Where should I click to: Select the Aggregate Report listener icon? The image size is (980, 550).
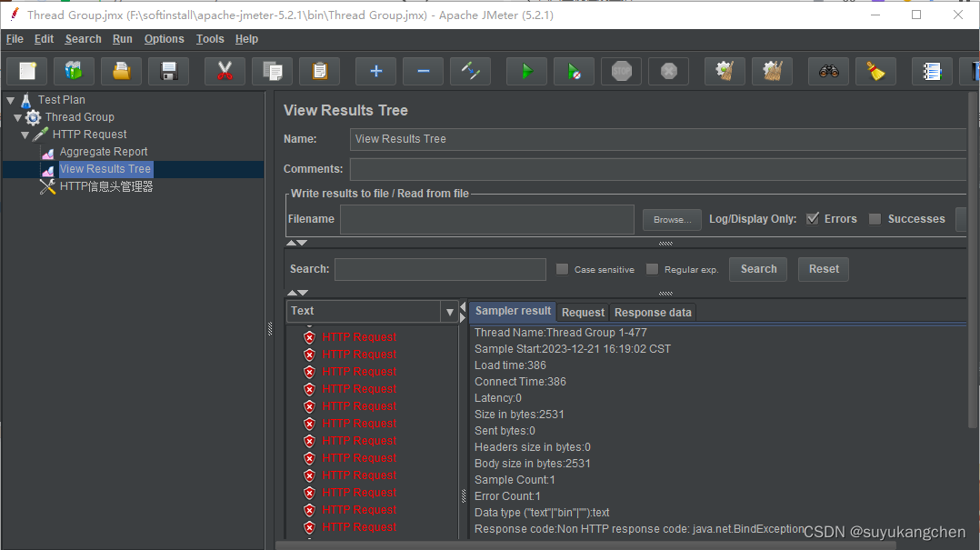click(48, 152)
